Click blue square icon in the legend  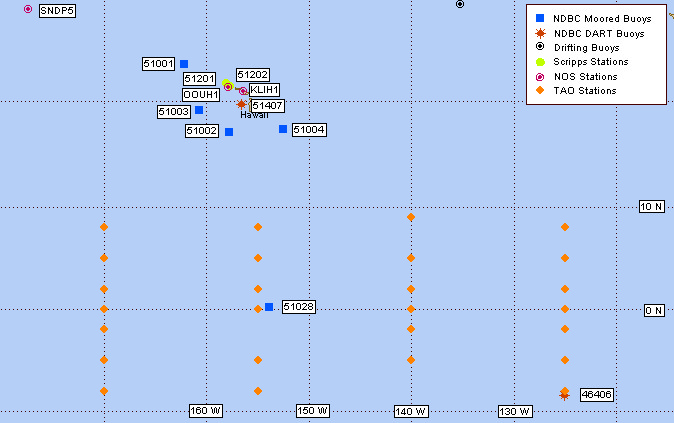point(540,18)
